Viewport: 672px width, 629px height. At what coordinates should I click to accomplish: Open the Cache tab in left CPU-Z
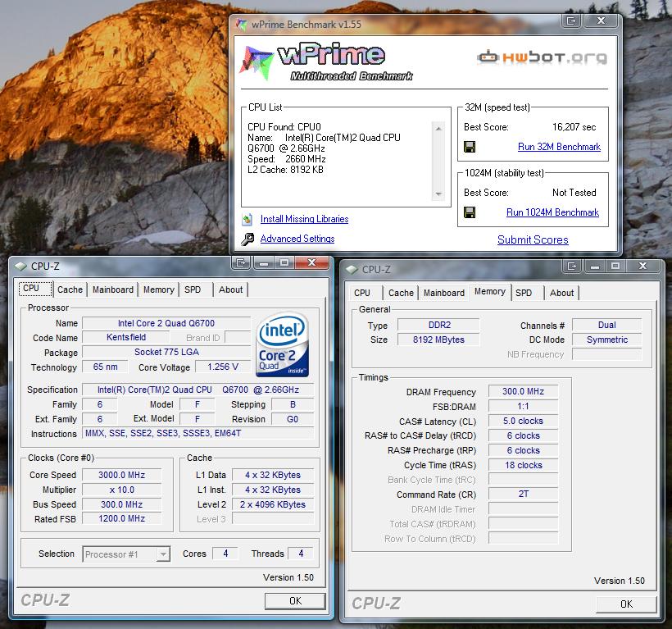[x=70, y=289]
